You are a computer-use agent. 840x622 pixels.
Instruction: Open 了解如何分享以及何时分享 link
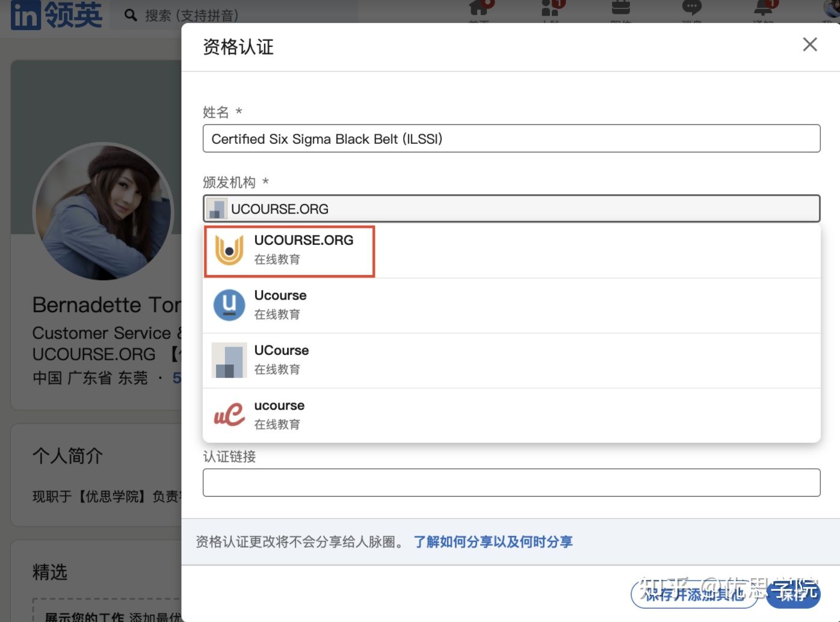pos(493,542)
